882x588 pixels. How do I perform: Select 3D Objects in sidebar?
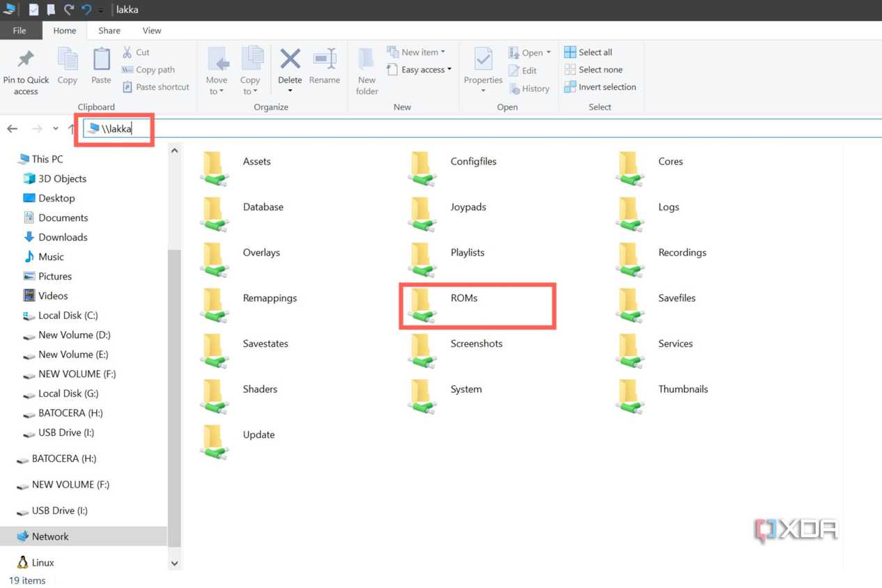tap(55, 178)
